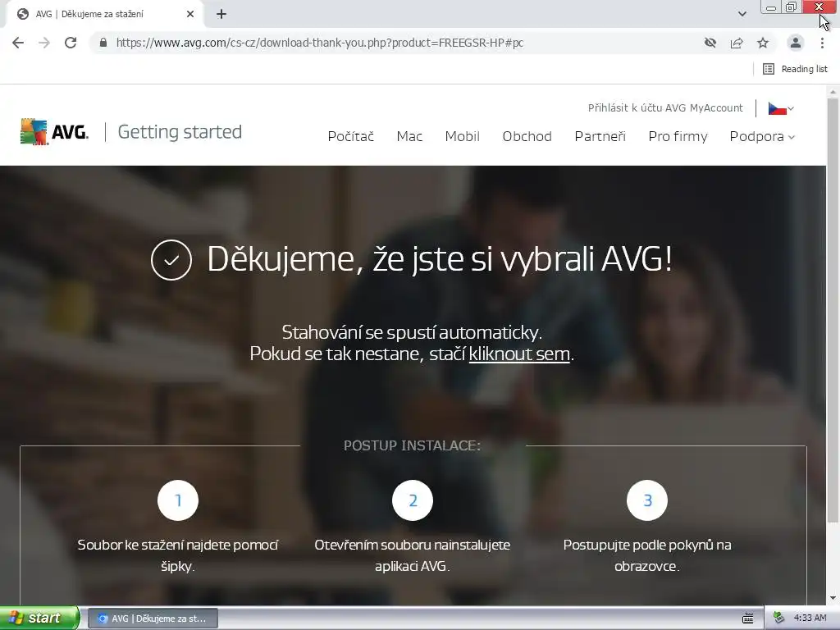Click the POSTUP INSTALACE heading
The width and height of the screenshot is (840, 630).
pyautogui.click(x=412, y=445)
